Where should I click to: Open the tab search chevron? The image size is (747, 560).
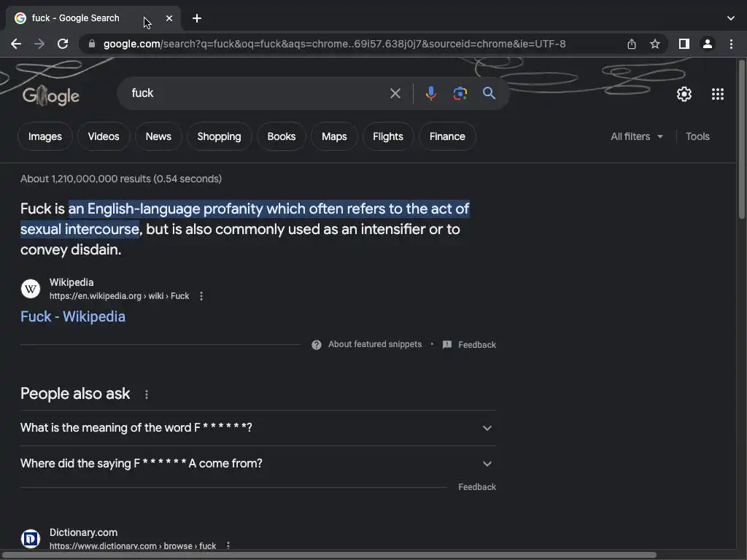click(731, 18)
